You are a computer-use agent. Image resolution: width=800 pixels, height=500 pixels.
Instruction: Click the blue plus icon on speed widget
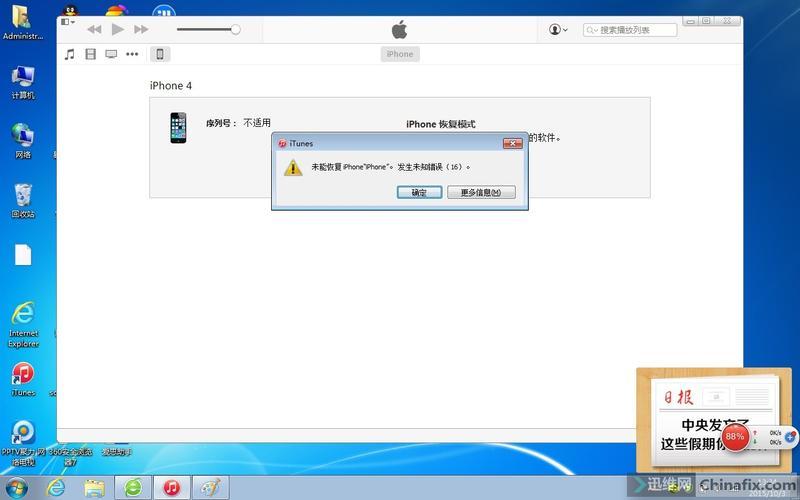(x=791, y=437)
